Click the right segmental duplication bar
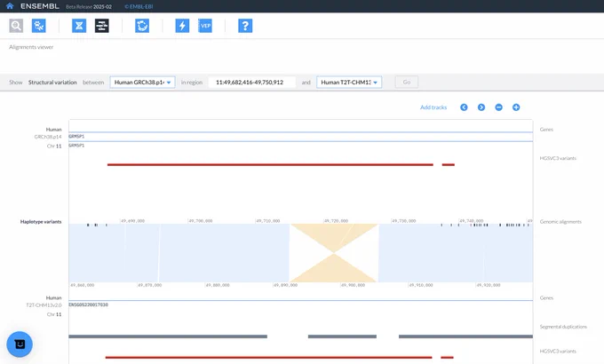This screenshot has width=604, height=364. click(465, 336)
